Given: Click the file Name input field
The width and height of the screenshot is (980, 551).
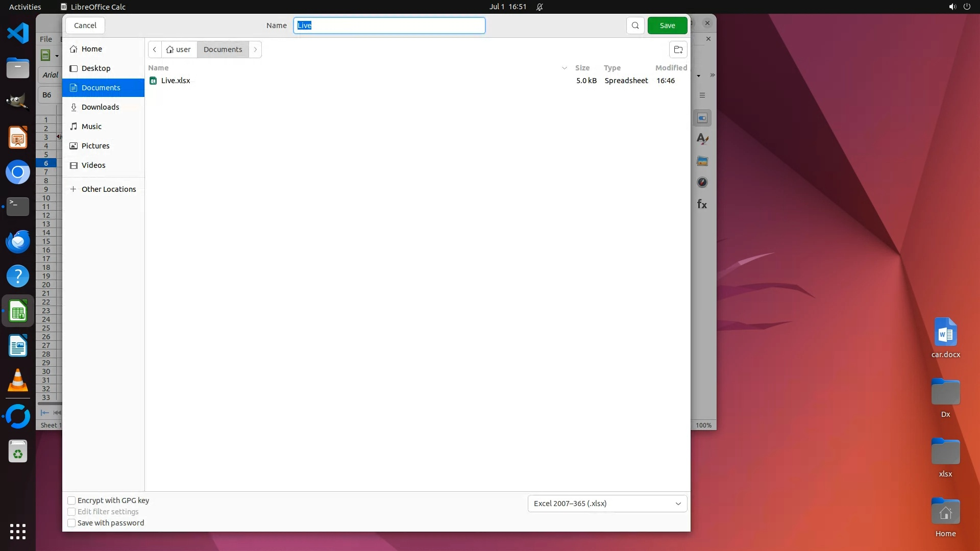Looking at the screenshot, I should point(389,26).
